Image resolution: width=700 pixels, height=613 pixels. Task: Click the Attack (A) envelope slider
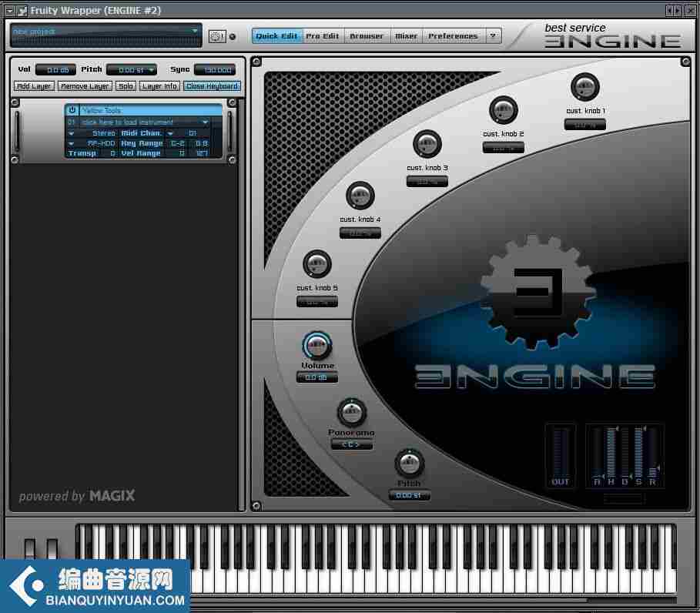pyautogui.click(x=597, y=452)
